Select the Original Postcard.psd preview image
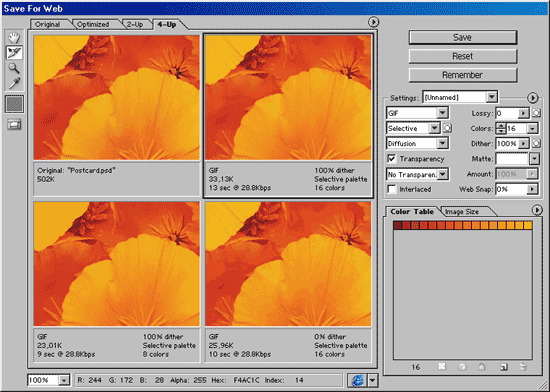Image resolution: width=550 pixels, height=392 pixels. coord(117,97)
